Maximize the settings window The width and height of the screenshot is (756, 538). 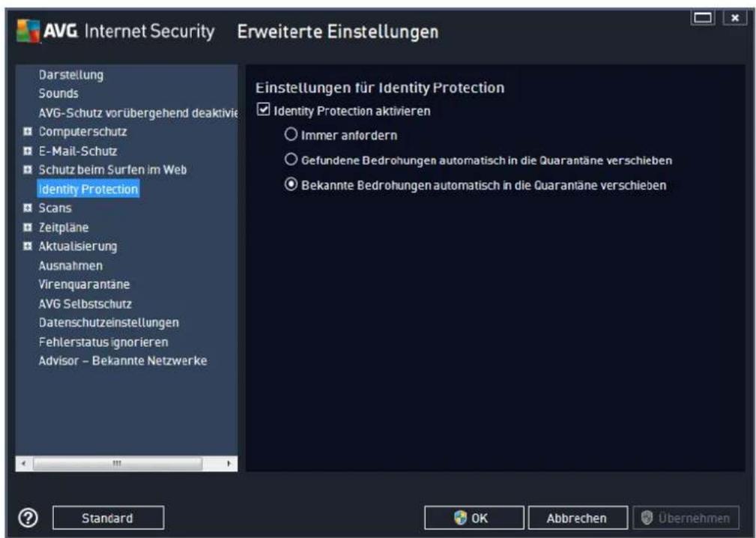[x=703, y=17]
